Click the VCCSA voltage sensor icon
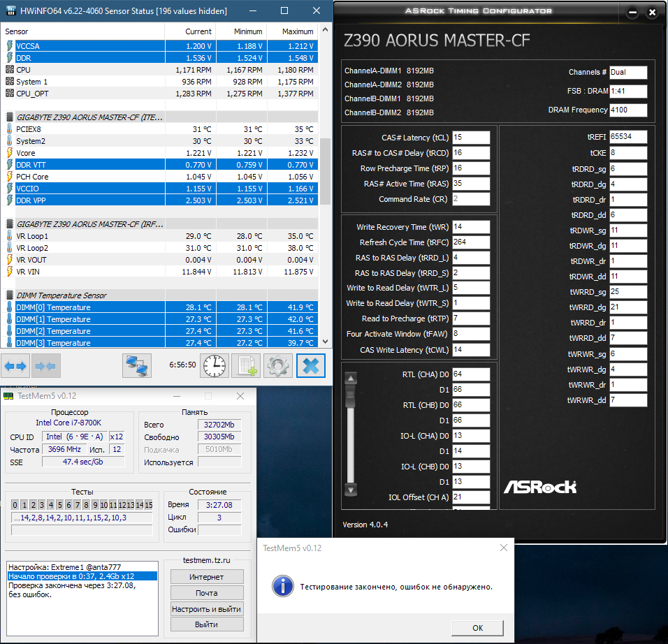 click(9, 45)
